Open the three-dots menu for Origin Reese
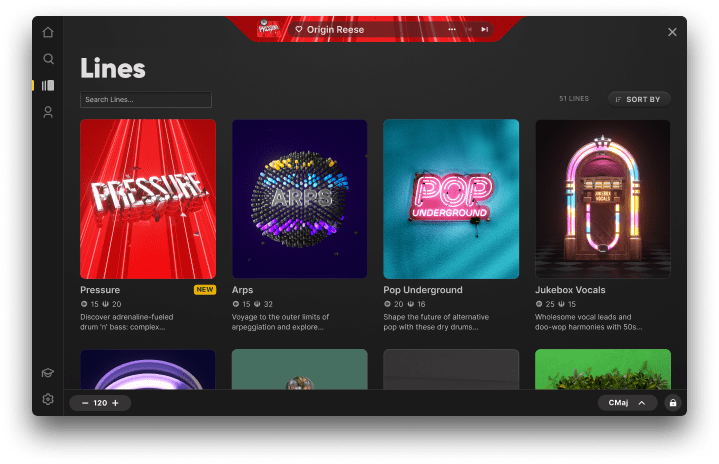The height and width of the screenshot is (464, 719). click(x=452, y=29)
